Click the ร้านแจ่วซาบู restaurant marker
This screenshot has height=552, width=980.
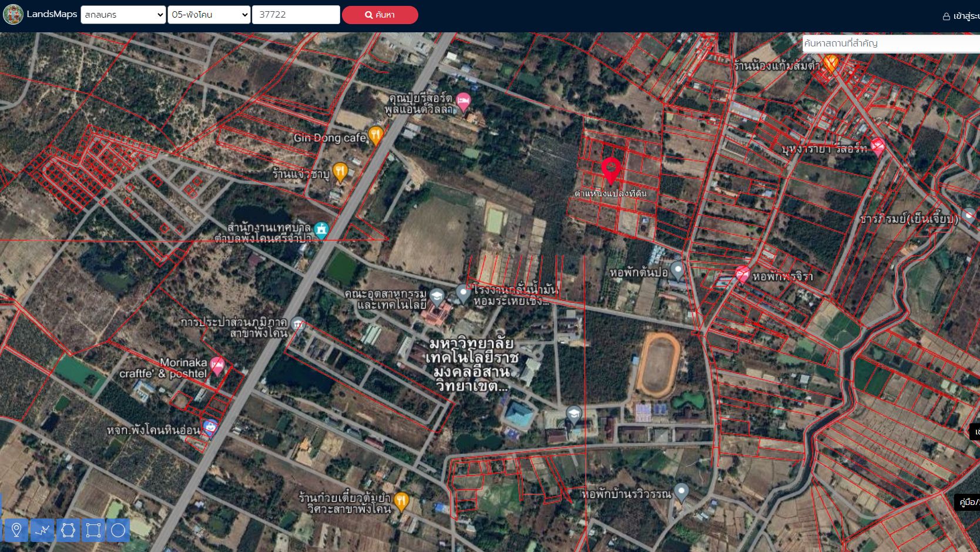(x=340, y=172)
